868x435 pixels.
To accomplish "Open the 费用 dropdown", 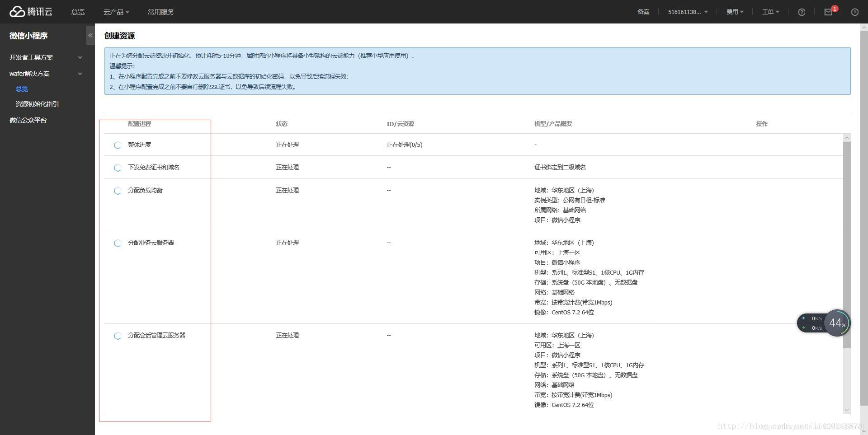I will point(735,12).
